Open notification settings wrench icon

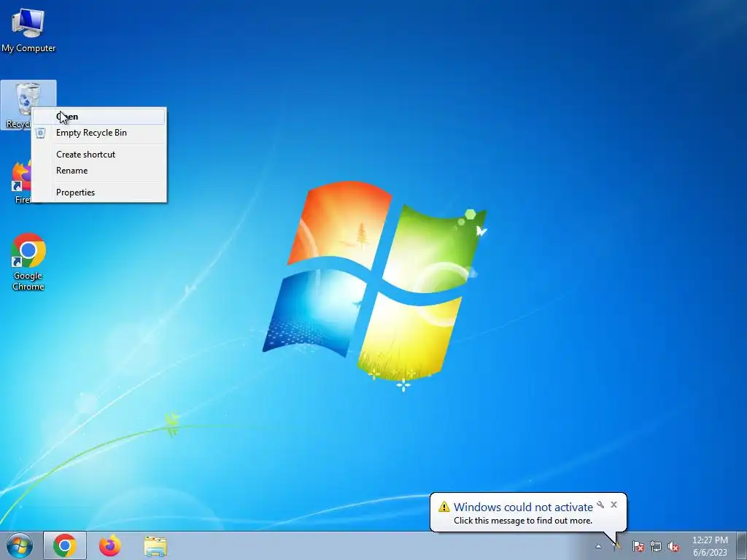[x=600, y=505]
